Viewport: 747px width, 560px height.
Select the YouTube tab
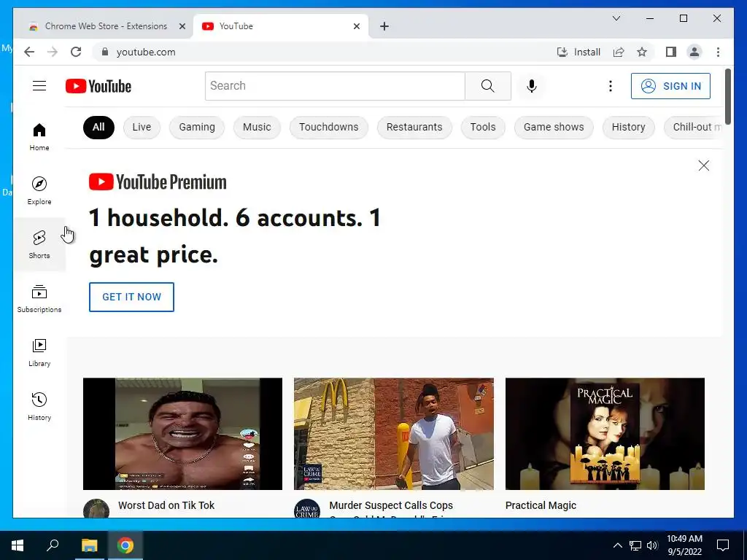(x=281, y=26)
